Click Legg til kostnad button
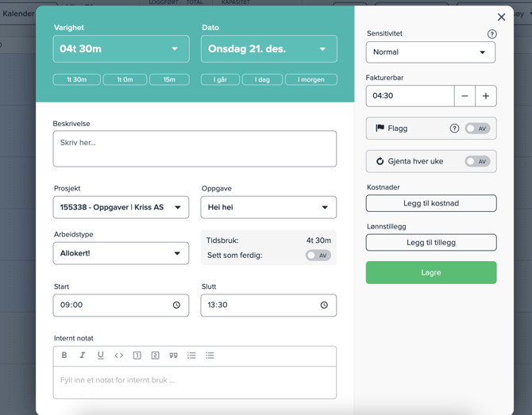Image resolution: width=532 pixels, height=415 pixels. coord(431,203)
